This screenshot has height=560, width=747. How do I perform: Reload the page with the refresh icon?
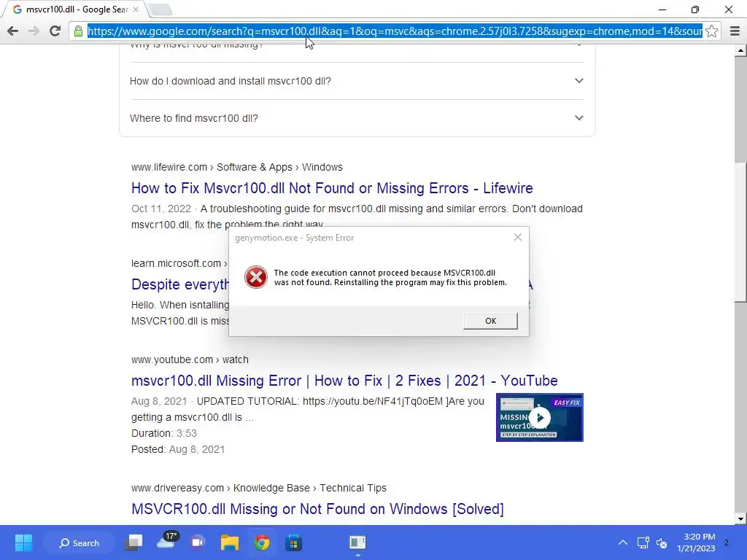tap(55, 31)
